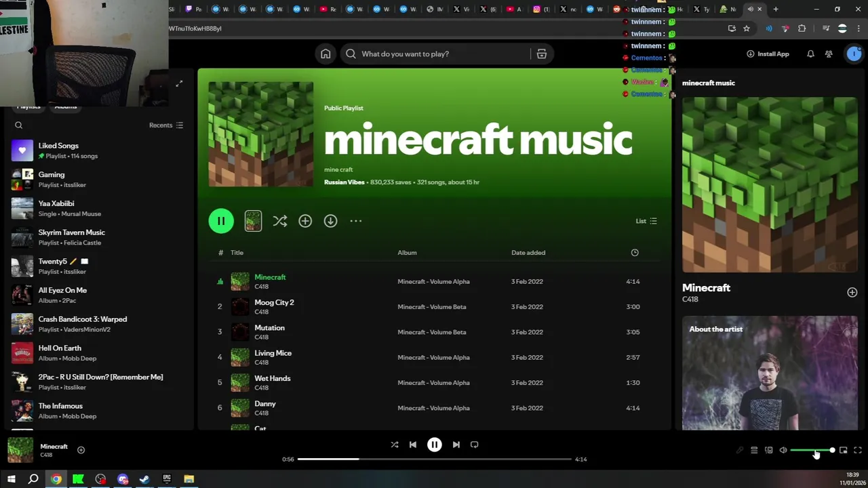The height and width of the screenshot is (488, 868).
Task: Click the Album column header
Action: pyautogui.click(x=407, y=253)
